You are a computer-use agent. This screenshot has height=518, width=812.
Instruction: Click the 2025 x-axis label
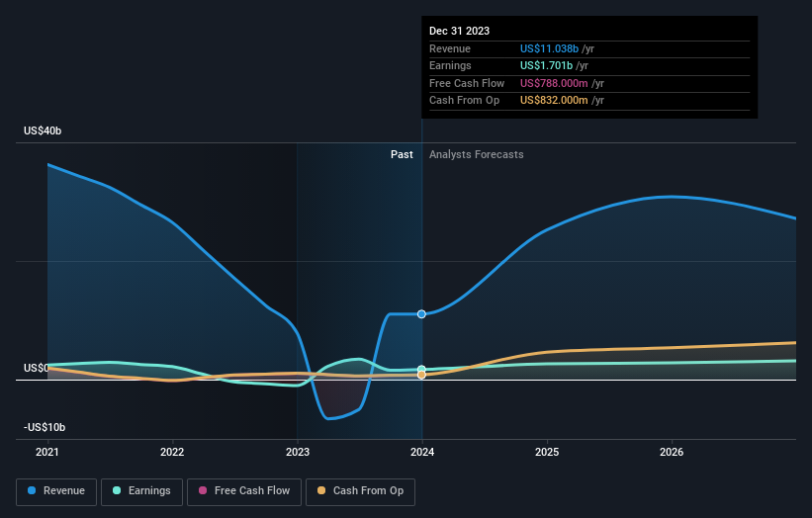pos(547,452)
